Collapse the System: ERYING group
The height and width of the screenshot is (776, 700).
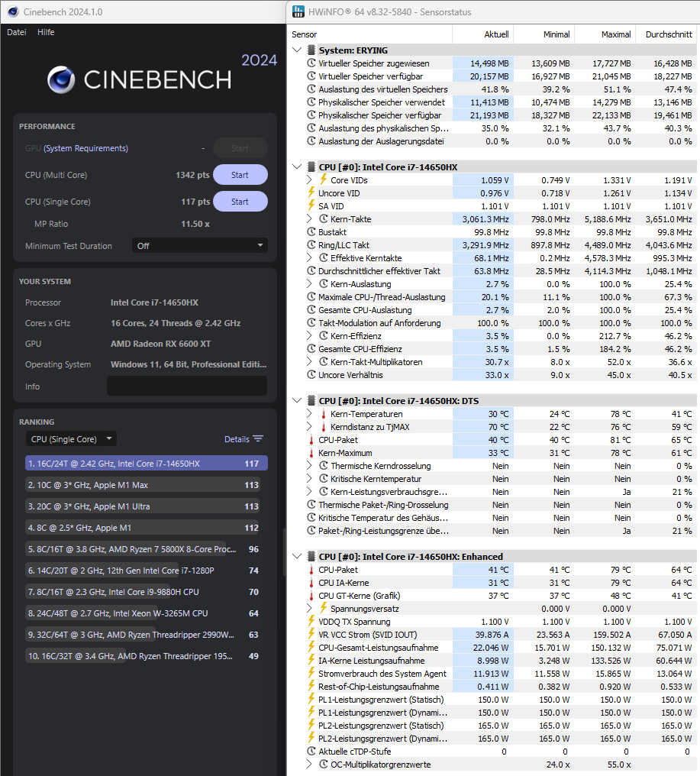pos(297,50)
